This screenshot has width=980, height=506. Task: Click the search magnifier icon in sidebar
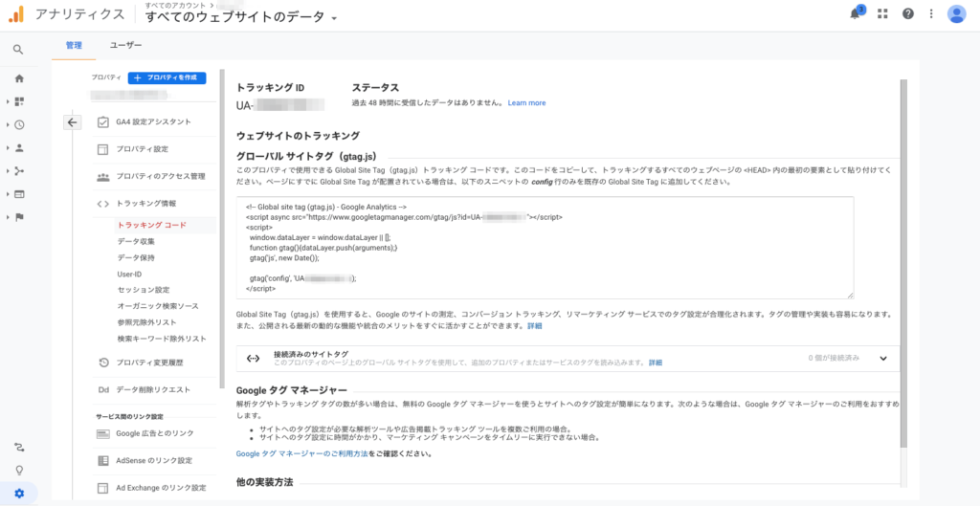[19, 50]
